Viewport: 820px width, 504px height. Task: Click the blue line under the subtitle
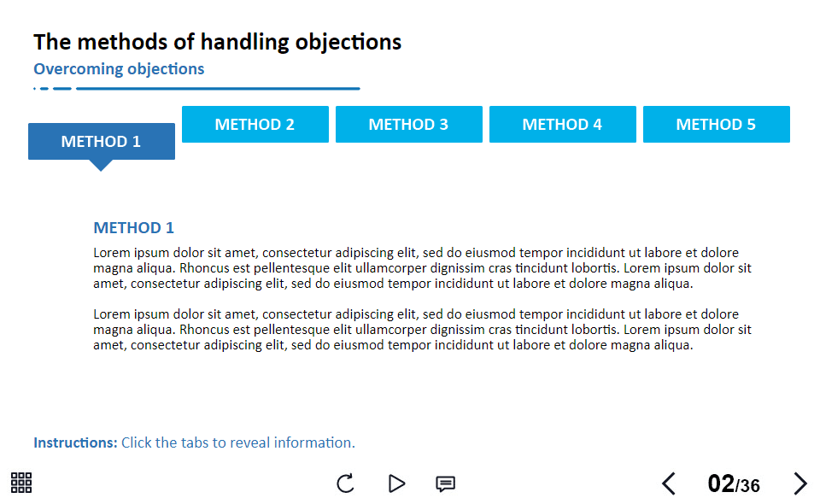coord(196,89)
